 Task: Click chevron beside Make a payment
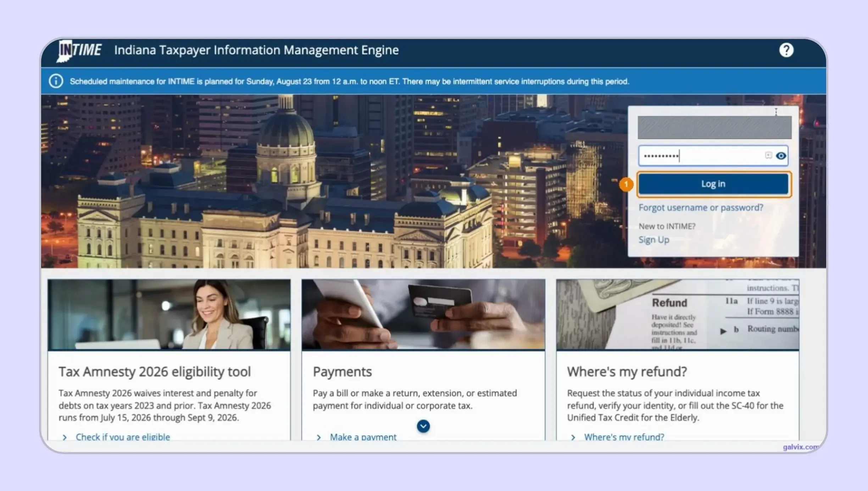[319, 437]
